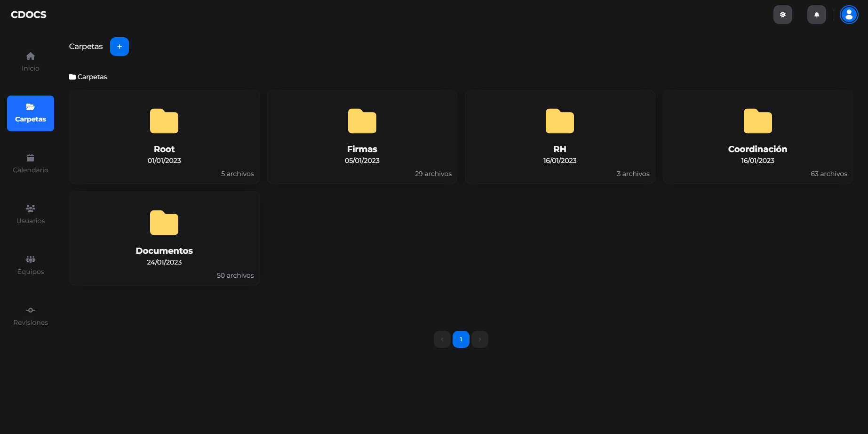The height and width of the screenshot is (434, 868).
Task: Open the Coordinación folder
Action: pos(757,137)
